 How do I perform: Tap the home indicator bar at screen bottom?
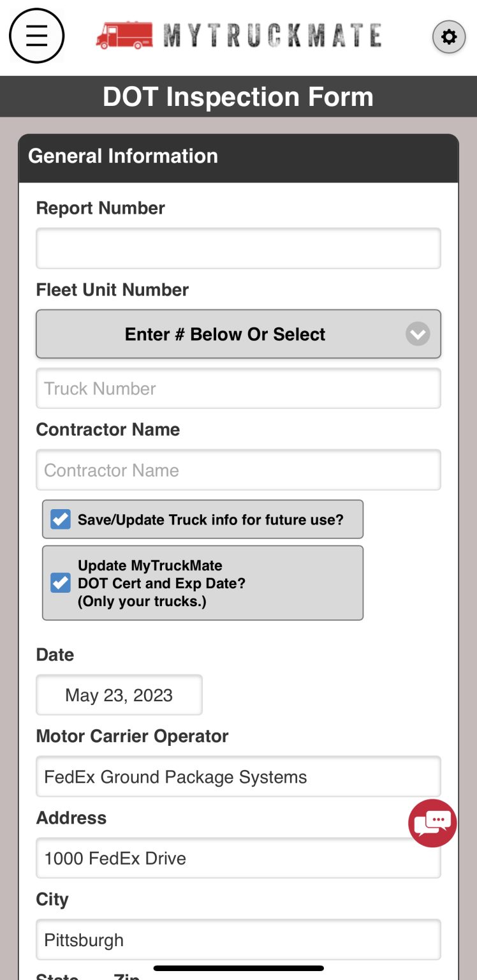coord(238,970)
